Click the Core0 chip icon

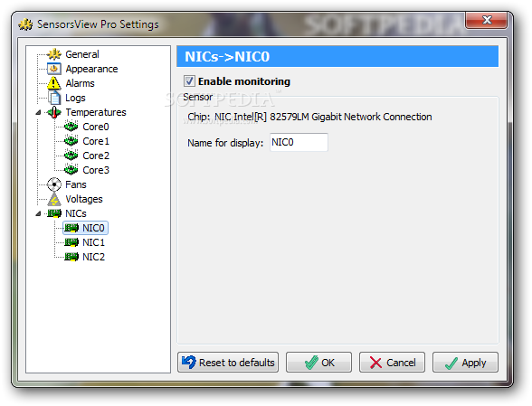(x=71, y=127)
